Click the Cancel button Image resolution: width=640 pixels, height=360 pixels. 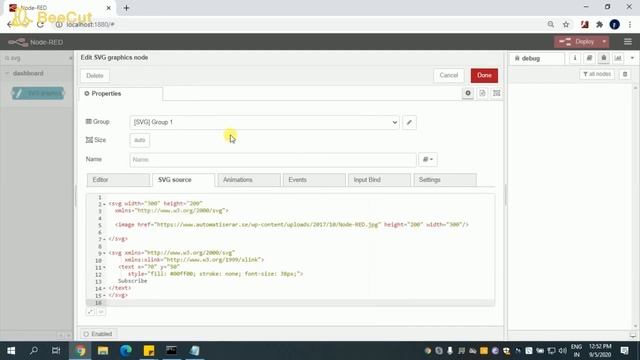pos(449,76)
